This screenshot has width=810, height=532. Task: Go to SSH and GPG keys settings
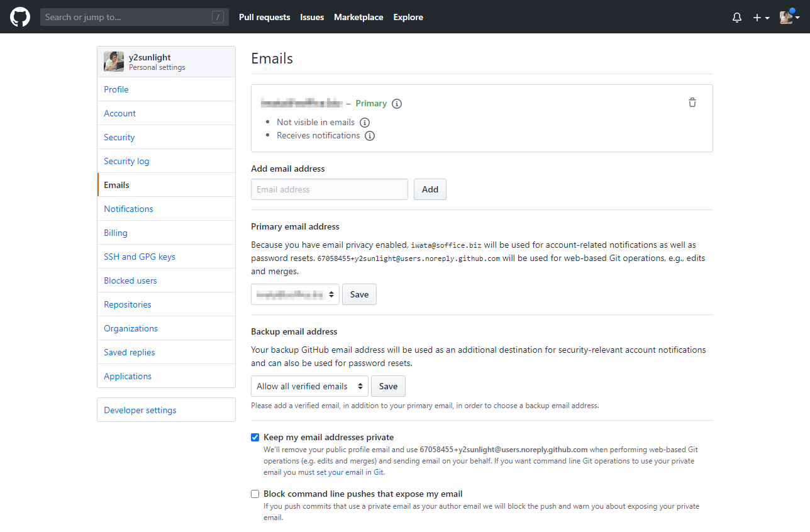point(140,257)
